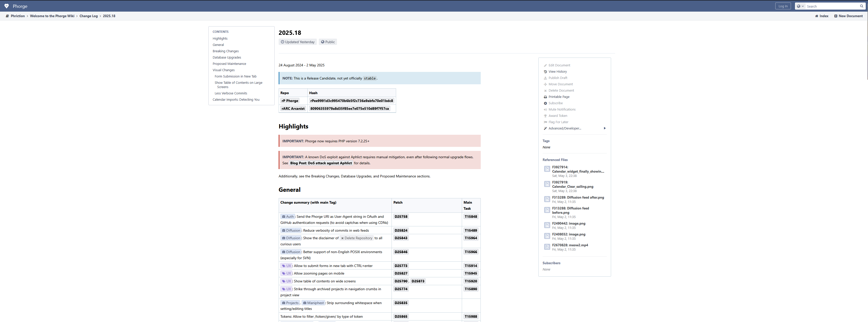Screen dimensions: 868x322
Task: Jump to Highlights in contents
Action: (220, 39)
